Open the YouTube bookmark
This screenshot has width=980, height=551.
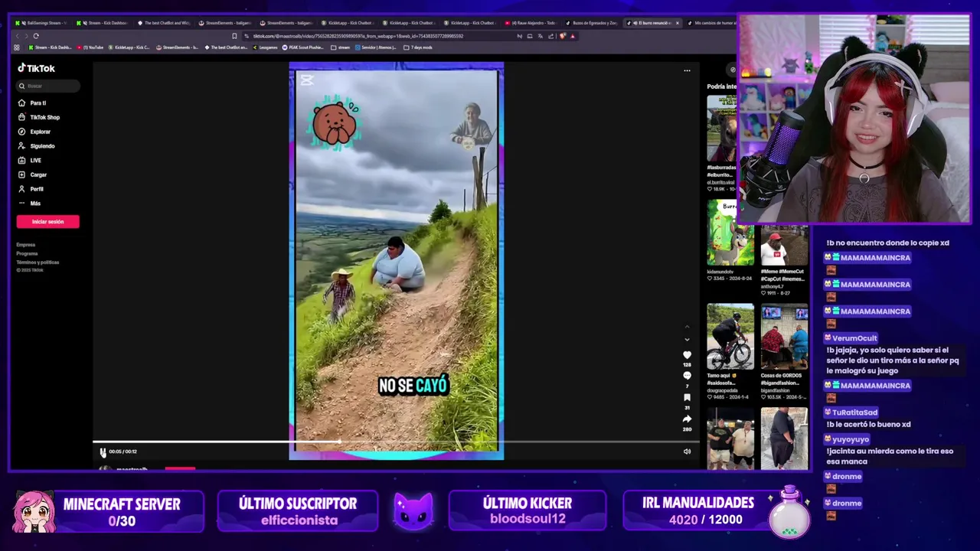[x=91, y=47]
